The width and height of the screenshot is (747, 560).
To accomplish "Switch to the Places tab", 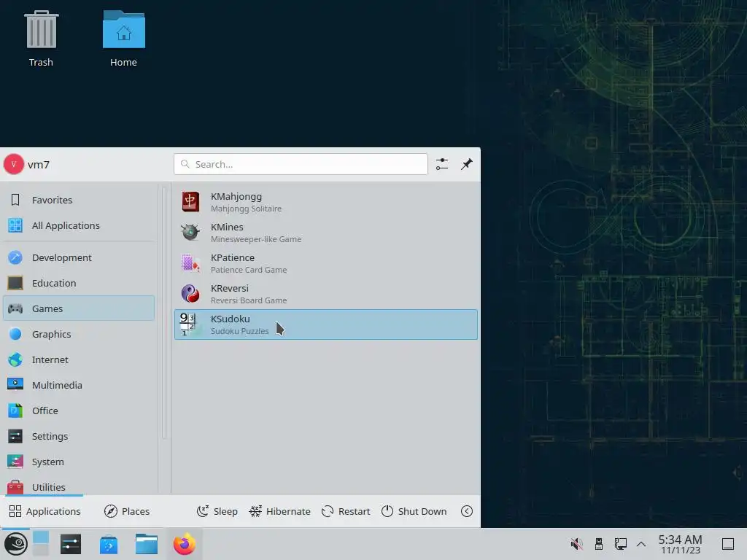I will coord(127,511).
